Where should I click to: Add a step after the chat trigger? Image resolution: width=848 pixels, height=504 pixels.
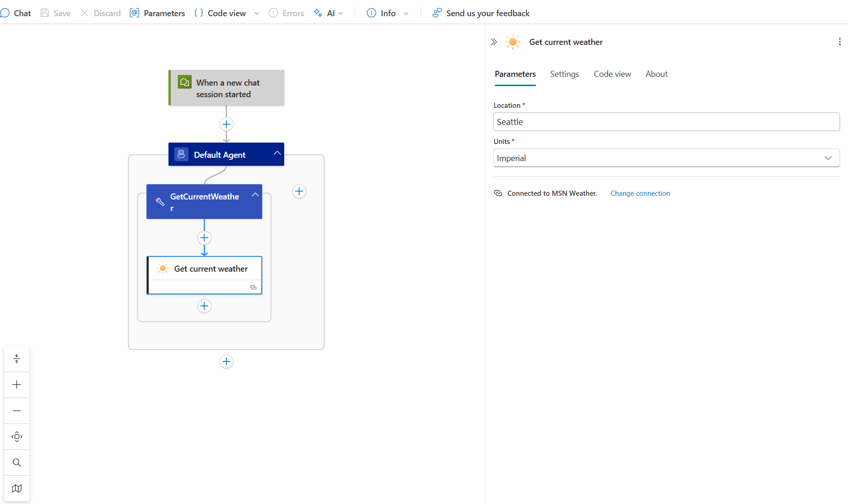tap(226, 124)
